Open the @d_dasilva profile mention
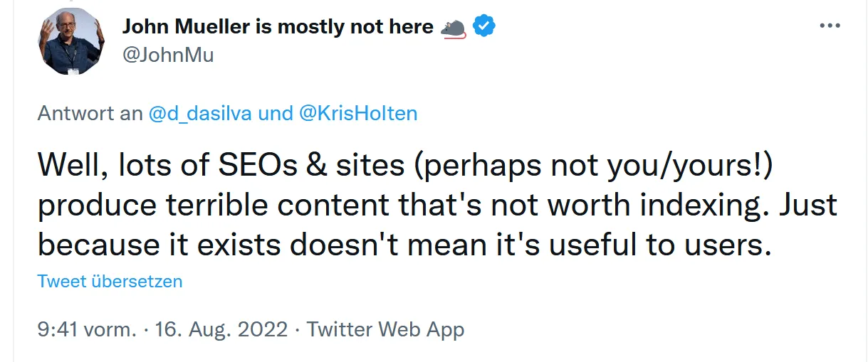The height and width of the screenshot is (362, 868). click(200, 113)
